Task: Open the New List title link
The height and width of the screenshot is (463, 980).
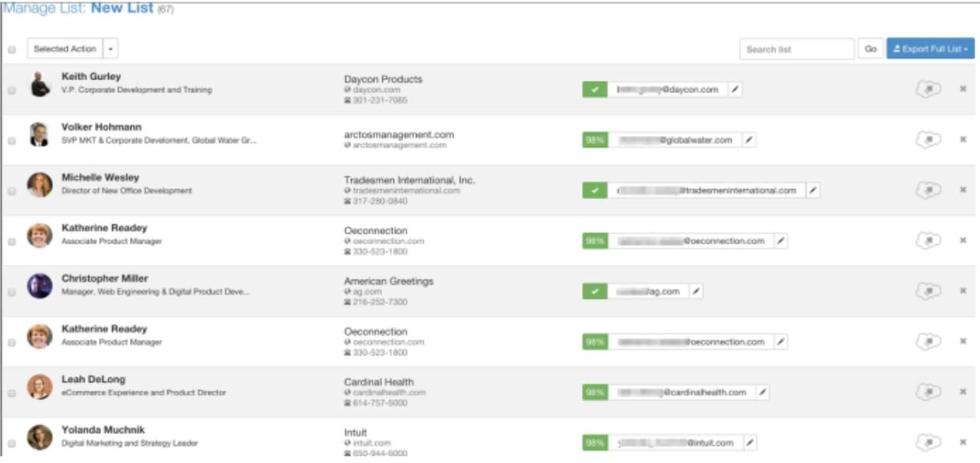Action: point(122,8)
